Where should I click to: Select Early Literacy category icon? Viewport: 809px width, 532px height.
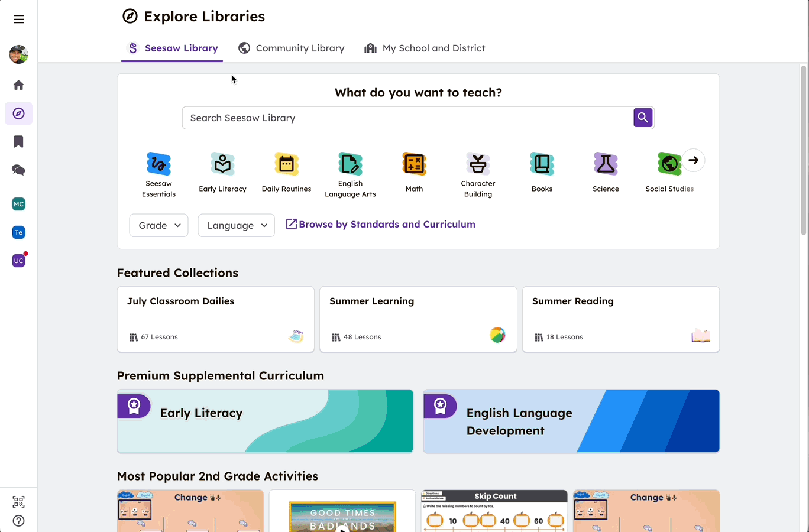pyautogui.click(x=222, y=172)
